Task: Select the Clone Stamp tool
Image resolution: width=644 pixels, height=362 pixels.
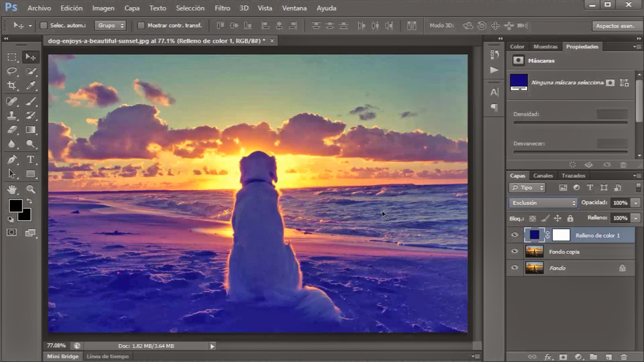Action: tap(12, 115)
